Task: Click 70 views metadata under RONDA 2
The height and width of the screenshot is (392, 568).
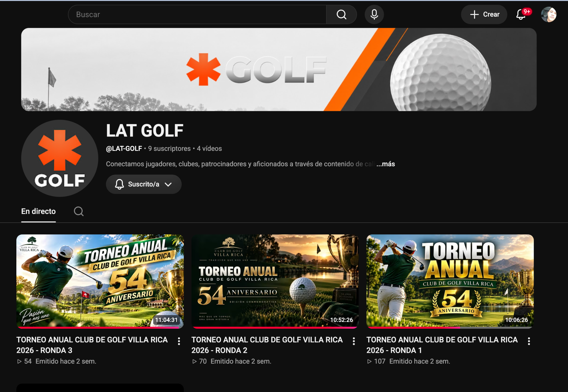Action: point(199,361)
